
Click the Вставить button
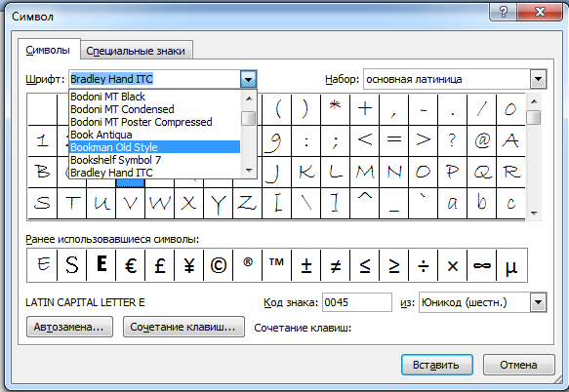[437, 365]
